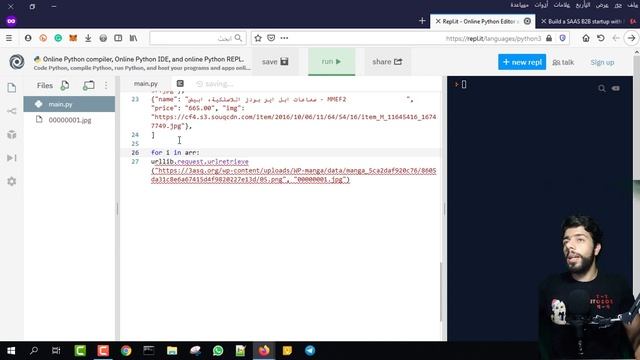This screenshot has height=360, width=640.
Task: Place cursor on line 26 for loop
Action: pyautogui.click(x=175, y=153)
